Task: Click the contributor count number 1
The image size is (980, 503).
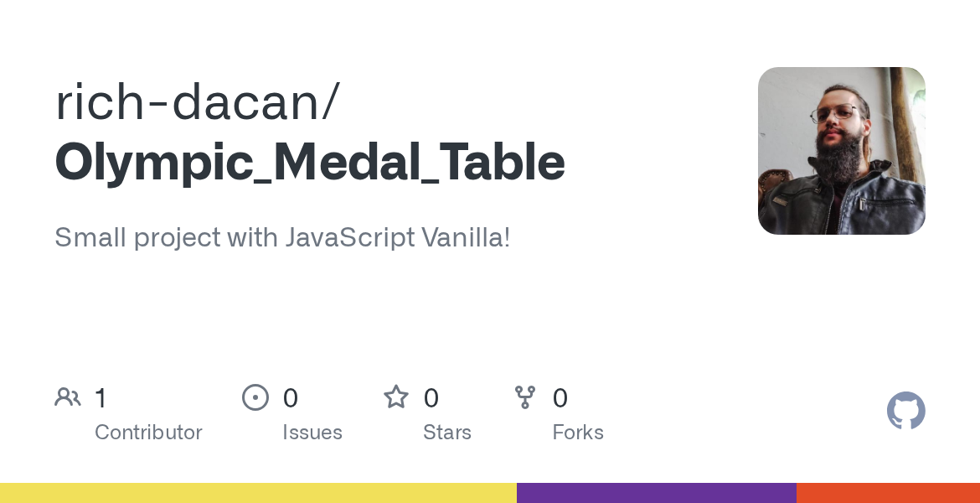Action: (101, 398)
